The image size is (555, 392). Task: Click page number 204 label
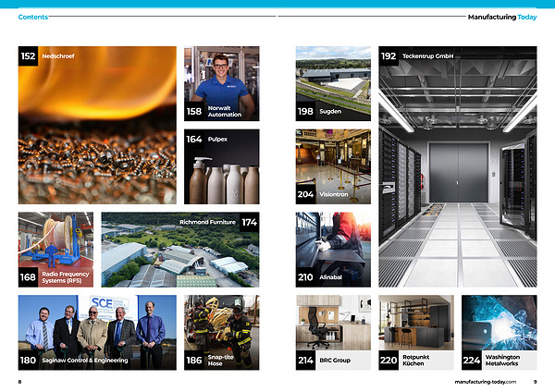[305, 194]
